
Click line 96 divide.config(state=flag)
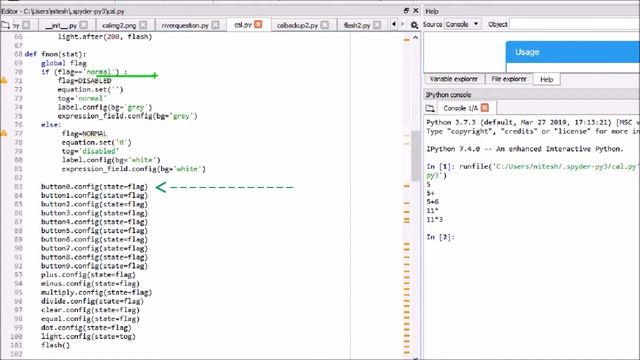[92, 301]
